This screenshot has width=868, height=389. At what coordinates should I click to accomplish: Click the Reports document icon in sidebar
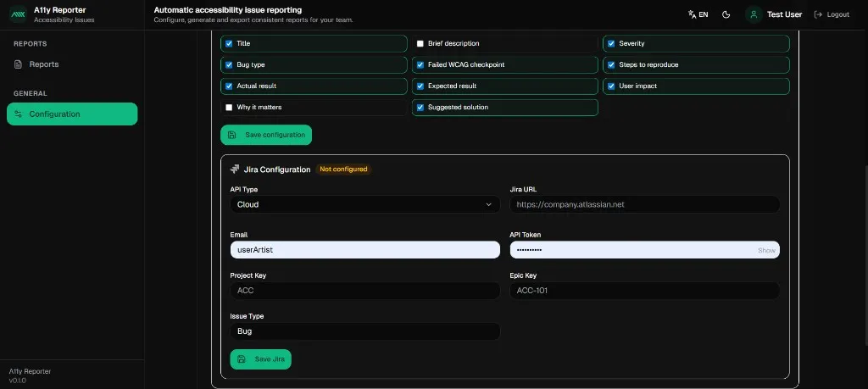[19, 64]
